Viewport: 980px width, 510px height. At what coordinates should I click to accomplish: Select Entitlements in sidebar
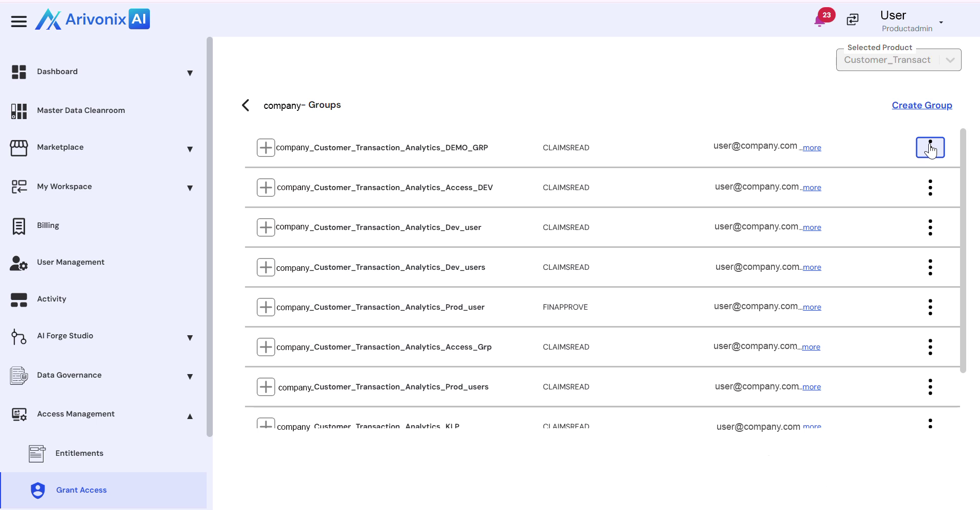pyautogui.click(x=79, y=453)
